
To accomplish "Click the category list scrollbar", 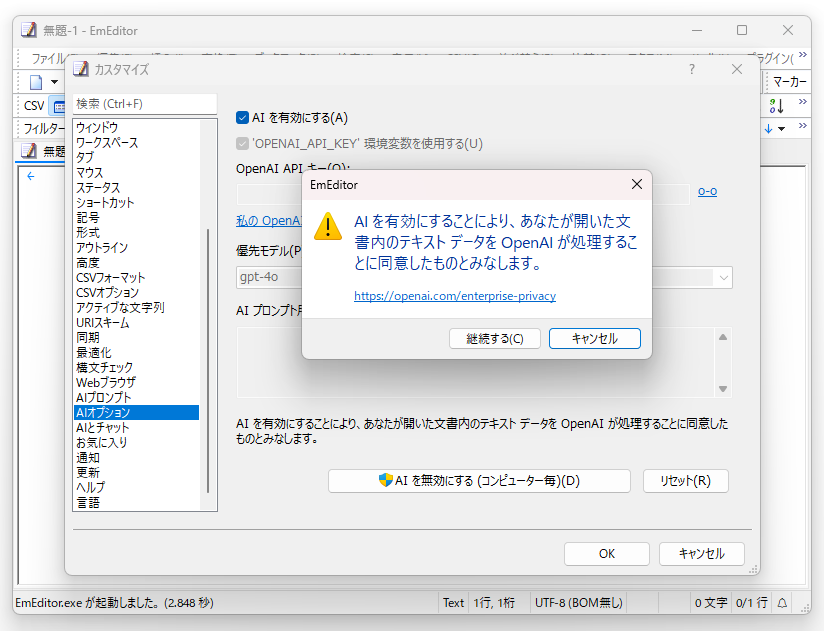I will point(208,360).
